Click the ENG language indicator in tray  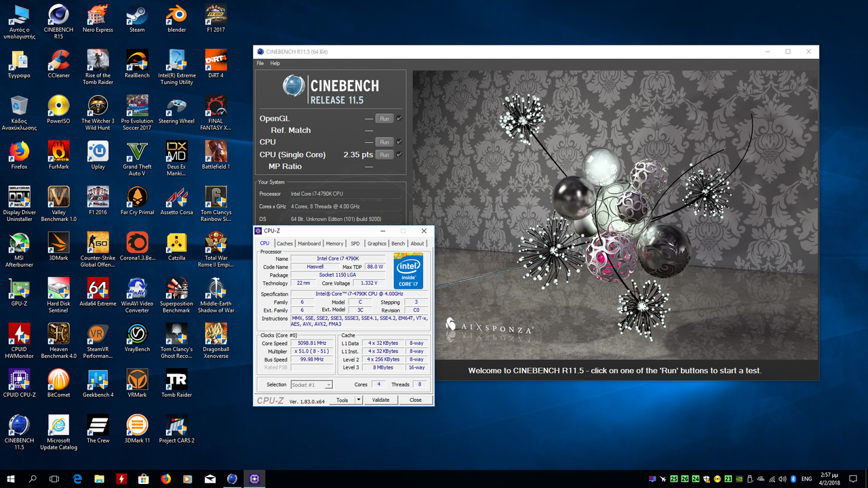click(x=806, y=479)
